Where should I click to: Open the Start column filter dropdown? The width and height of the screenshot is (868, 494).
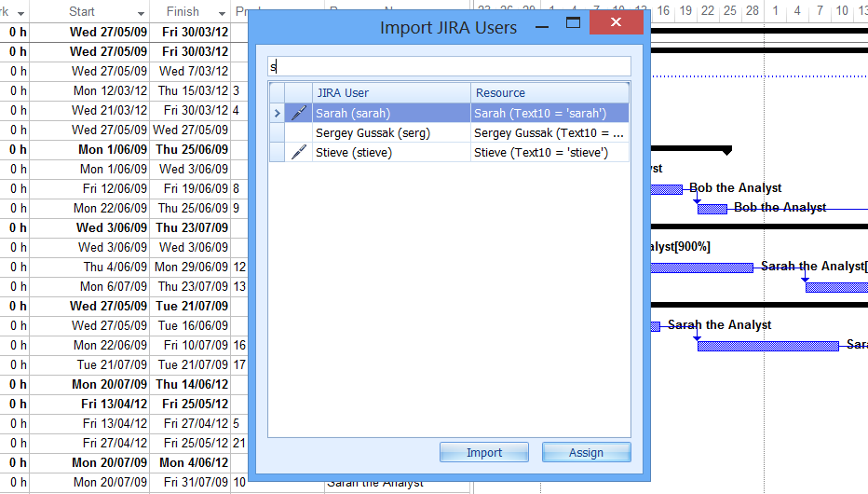141,13
